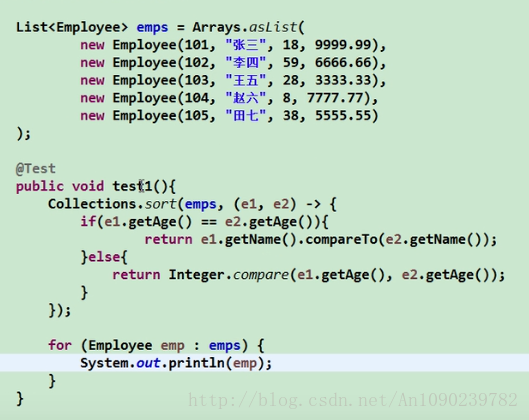
Task: Click the 'compareTo' method call
Action: click(341, 240)
